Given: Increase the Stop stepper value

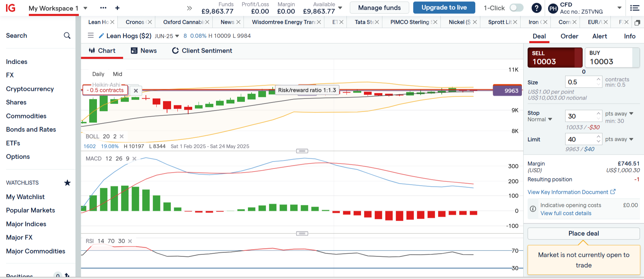Looking at the screenshot, I should [599, 113].
